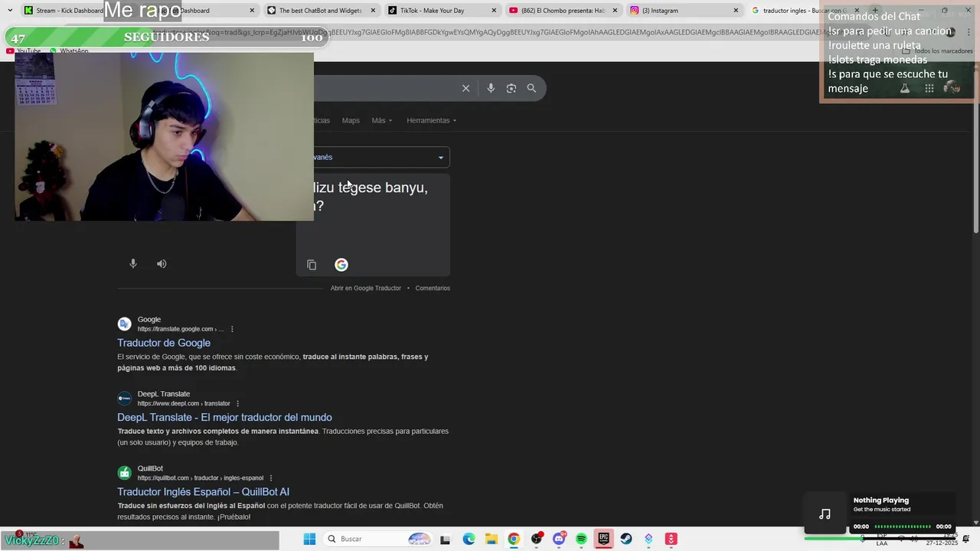
Task: Open more options for Google result
Action: (x=232, y=329)
